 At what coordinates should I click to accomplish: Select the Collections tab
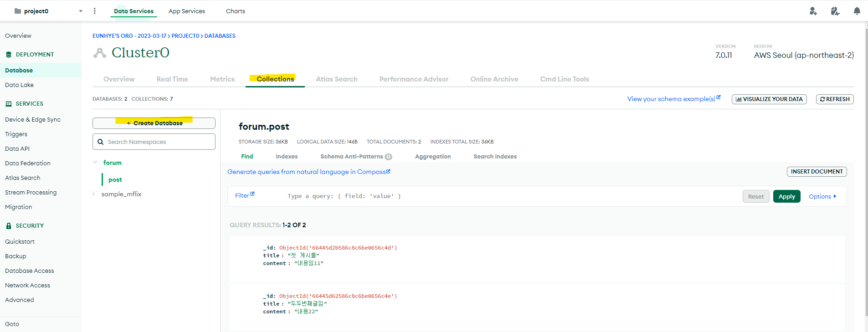click(x=275, y=79)
